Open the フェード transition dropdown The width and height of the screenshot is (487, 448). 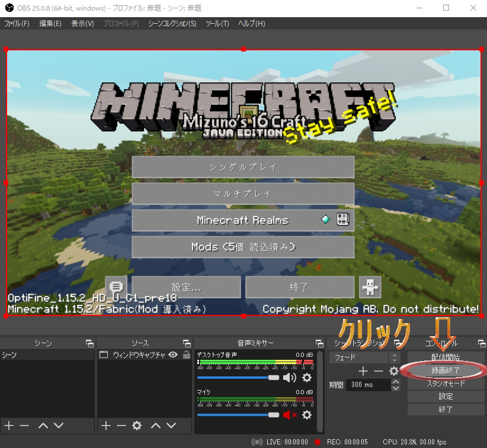pyautogui.click(x=364, y=357)
